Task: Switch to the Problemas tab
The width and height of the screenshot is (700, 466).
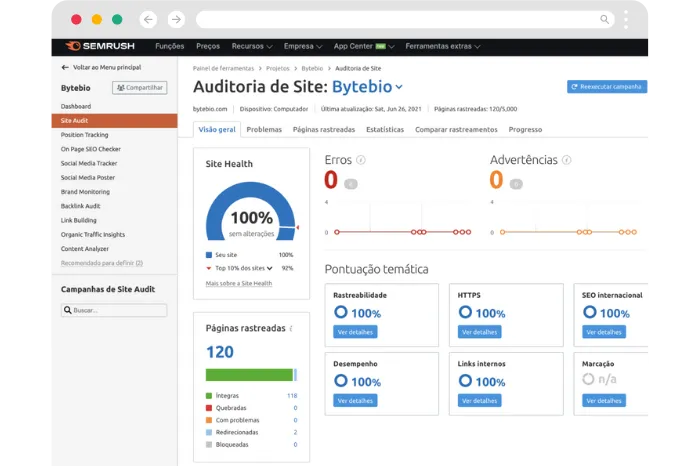Action: point(264,129)
